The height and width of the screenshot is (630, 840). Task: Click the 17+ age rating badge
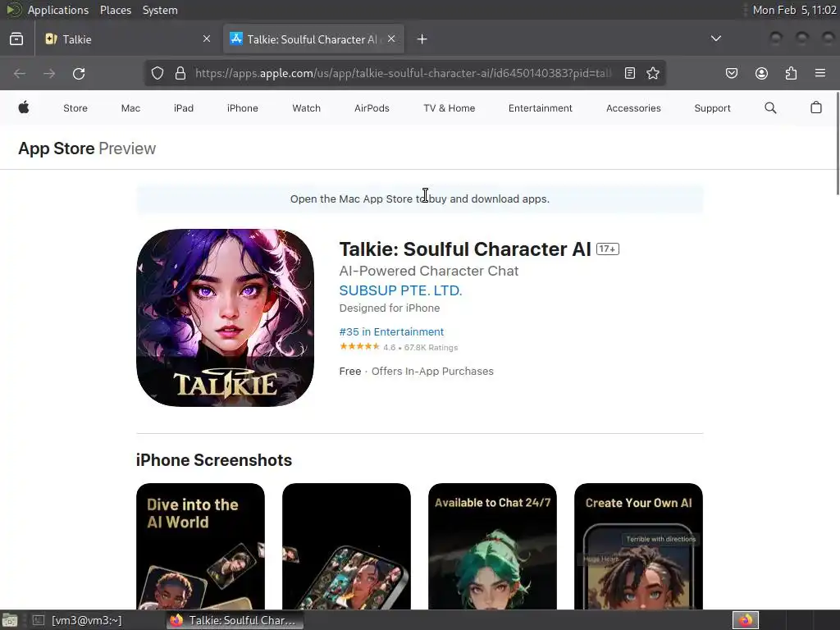[x=608, y=249]
